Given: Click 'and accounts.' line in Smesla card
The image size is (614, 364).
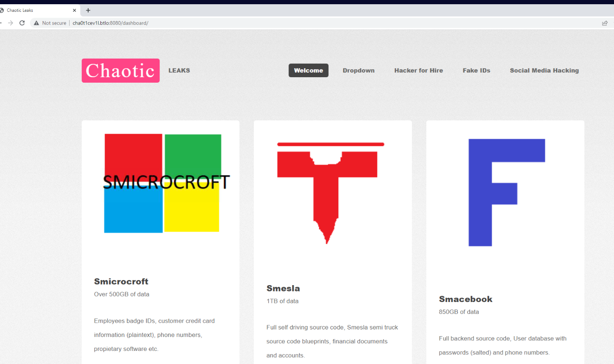Looking at the screenshot, I should coord(285,356).
